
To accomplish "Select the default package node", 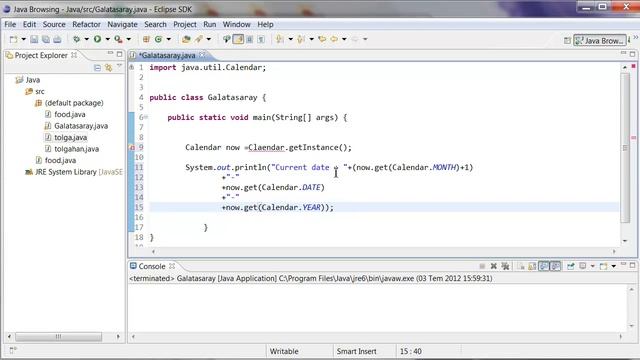I will pos(69,103).
